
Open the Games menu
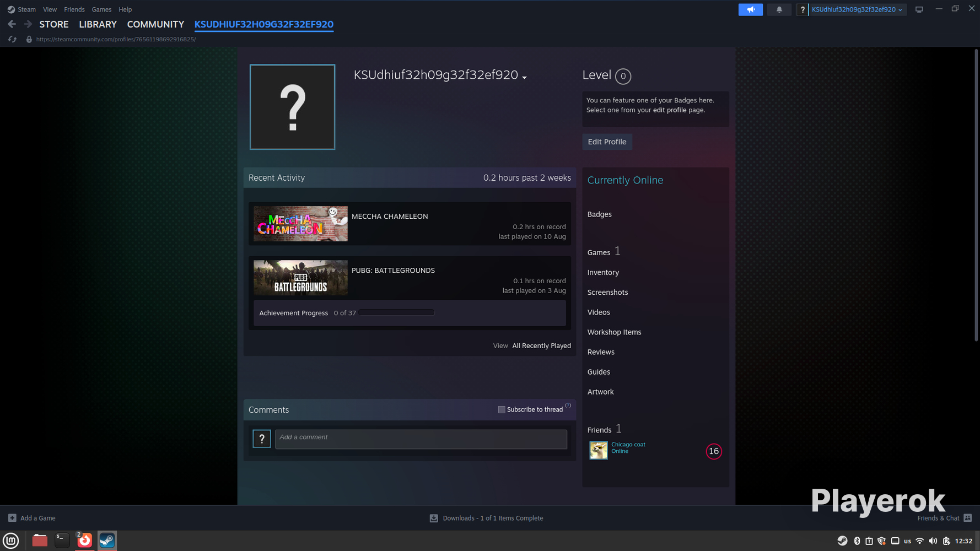(101, 9)
